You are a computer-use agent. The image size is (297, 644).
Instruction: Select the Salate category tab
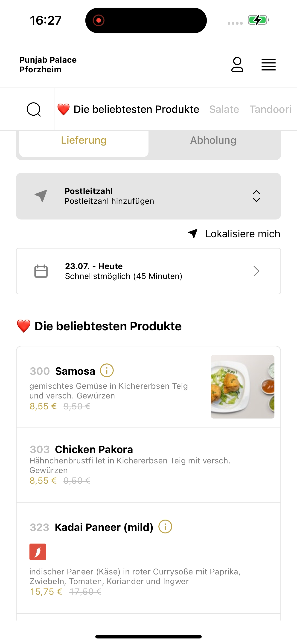coord(224,109)
